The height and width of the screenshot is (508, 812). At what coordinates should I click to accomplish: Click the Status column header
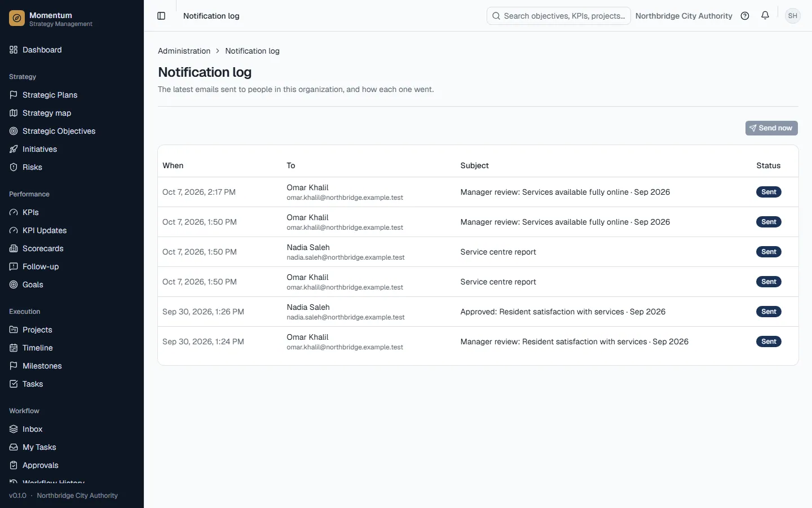(x=769, y=165)
